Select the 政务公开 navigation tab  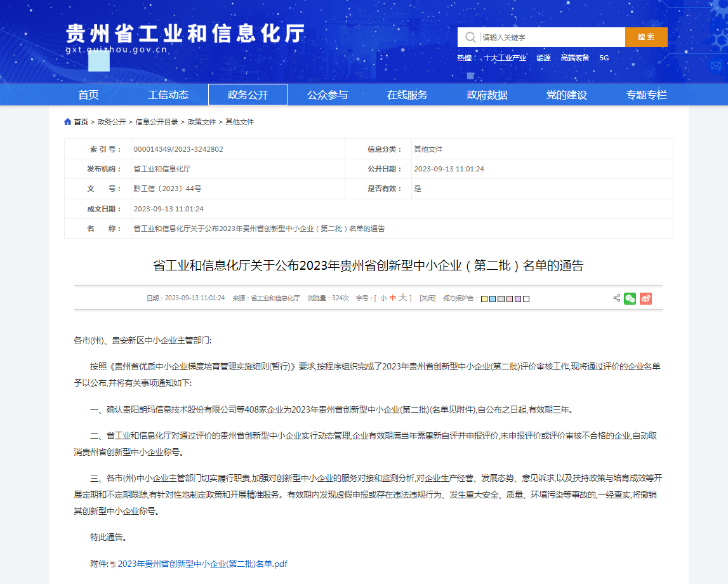(x=248, y=94)
